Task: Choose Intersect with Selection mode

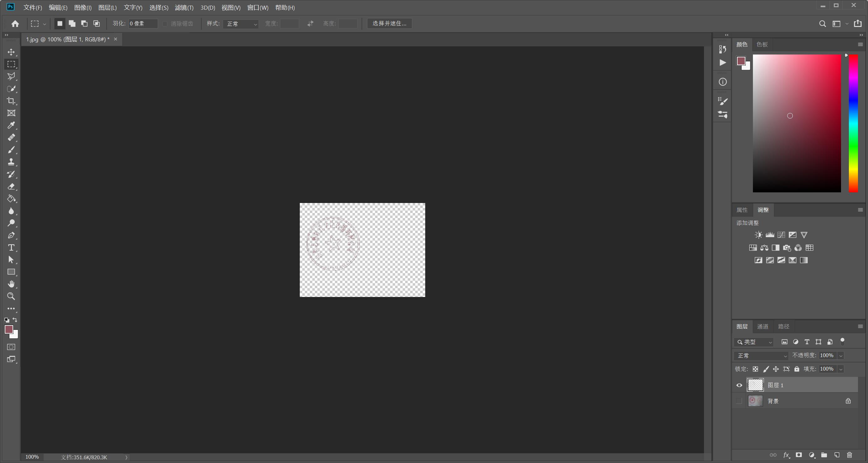Action: [x=97, y=23]
